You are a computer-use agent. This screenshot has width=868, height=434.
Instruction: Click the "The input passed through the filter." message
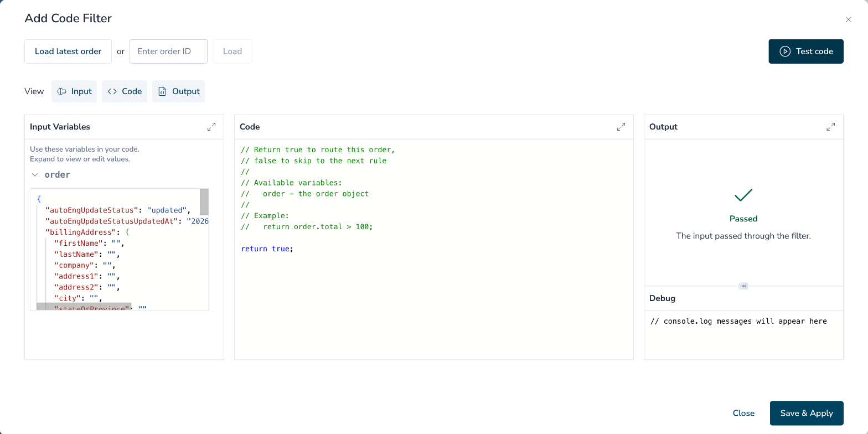click(x=743, y=236)
